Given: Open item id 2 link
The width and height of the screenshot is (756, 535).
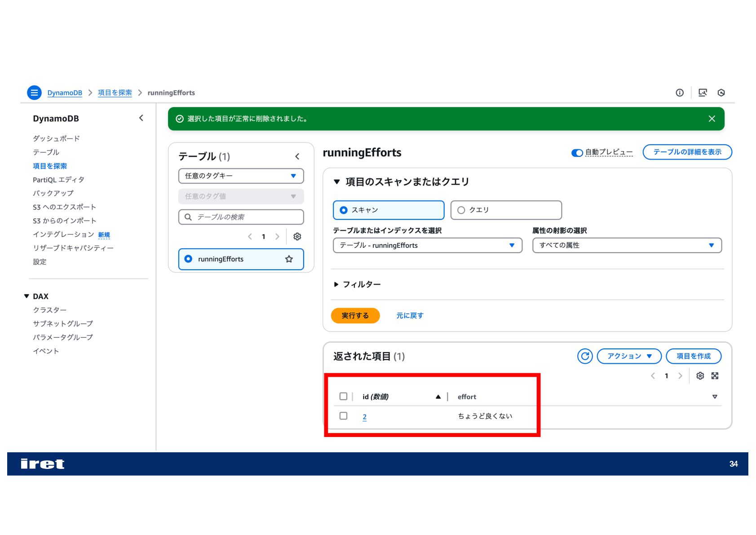Looking at the screenshot, I should tap(364, 417).
